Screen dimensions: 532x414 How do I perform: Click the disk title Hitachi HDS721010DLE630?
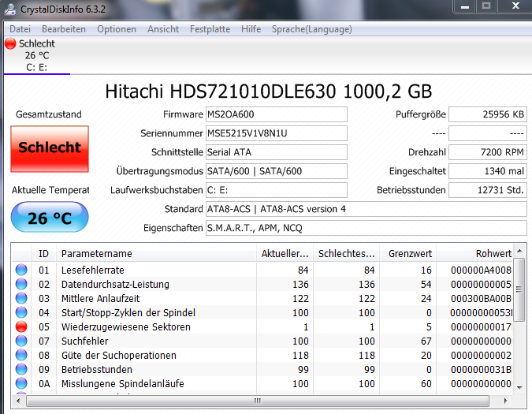(x=269, y=91)
